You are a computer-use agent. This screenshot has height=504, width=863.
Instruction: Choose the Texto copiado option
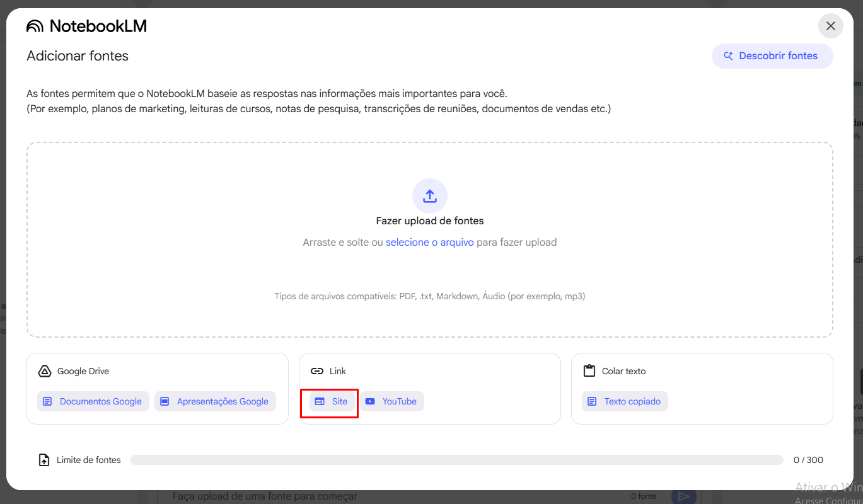coord(625,401)
